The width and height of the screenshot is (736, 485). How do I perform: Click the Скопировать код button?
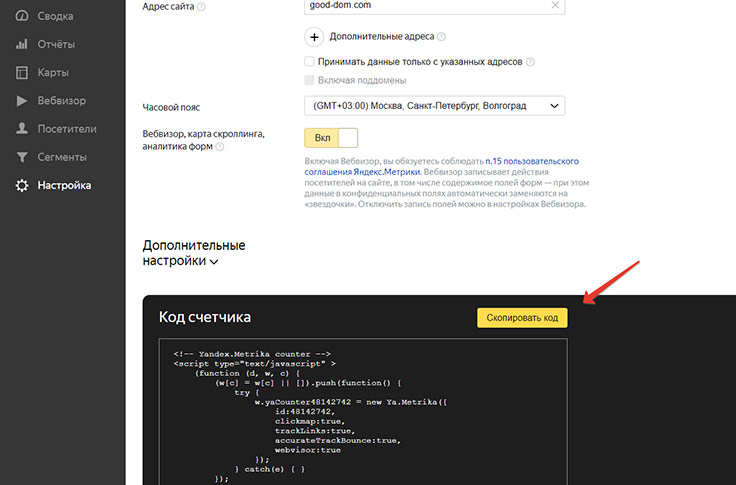tap(522, 317)
